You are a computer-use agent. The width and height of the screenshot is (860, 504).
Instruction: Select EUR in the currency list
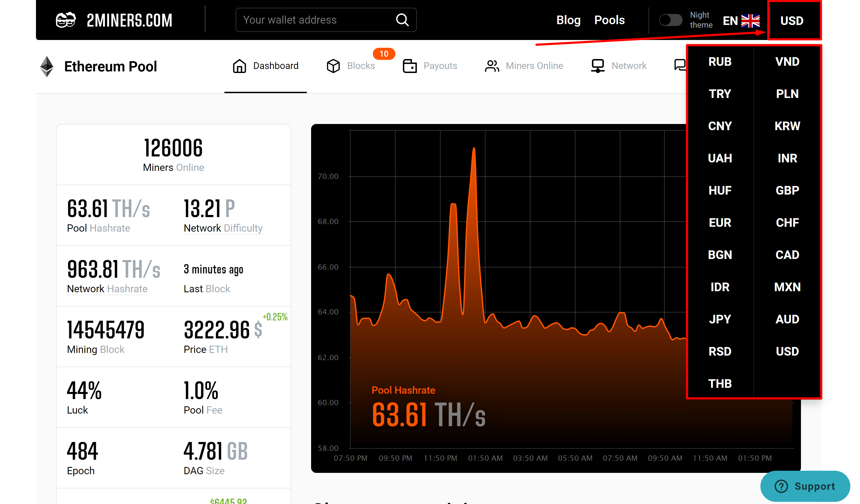pyautogui.click(x=720, y=222)
